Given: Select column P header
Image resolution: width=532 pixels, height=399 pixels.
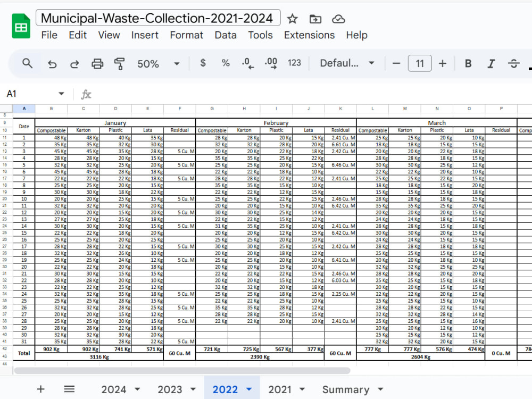Looking at the screenshot, I should 501,109.
